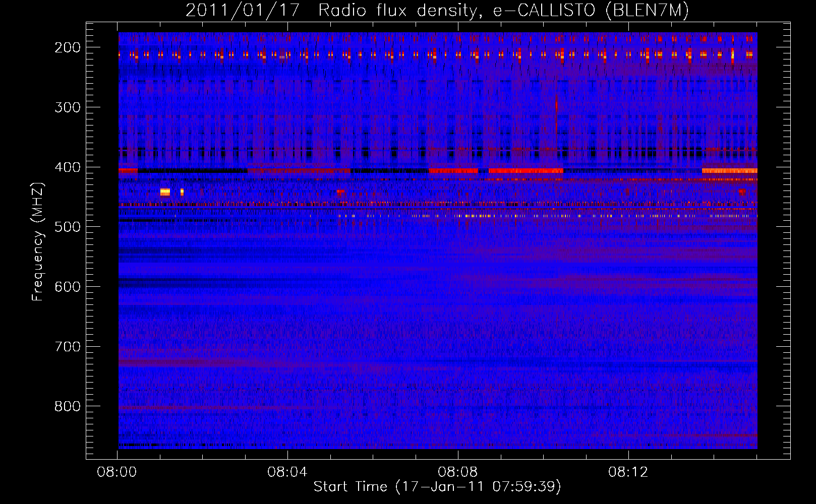Click the 700 frequency tick label
816x504 pixels.
coord(67,346)
